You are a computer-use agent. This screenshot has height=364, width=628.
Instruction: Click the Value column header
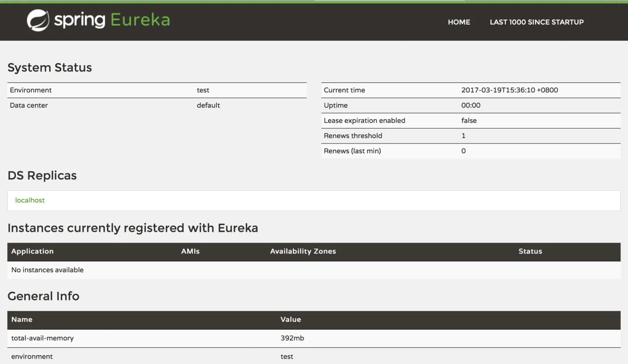tap(291, 320)
